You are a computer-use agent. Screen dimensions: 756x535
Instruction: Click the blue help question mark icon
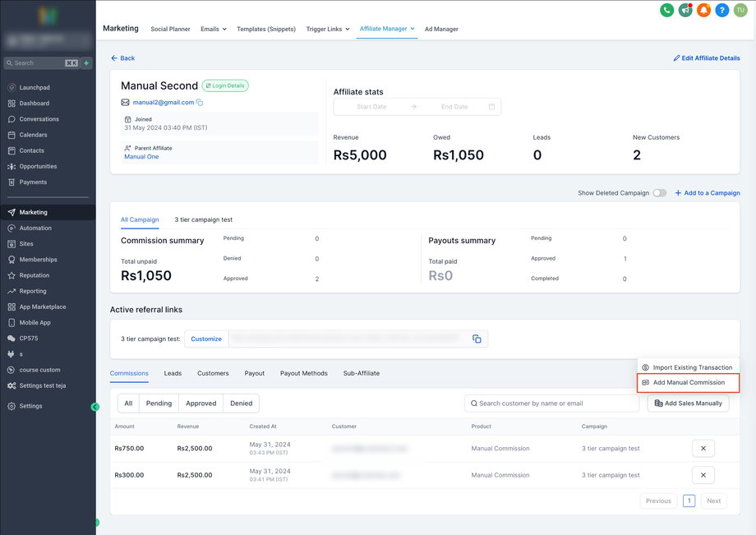click(x=721, y=10)
